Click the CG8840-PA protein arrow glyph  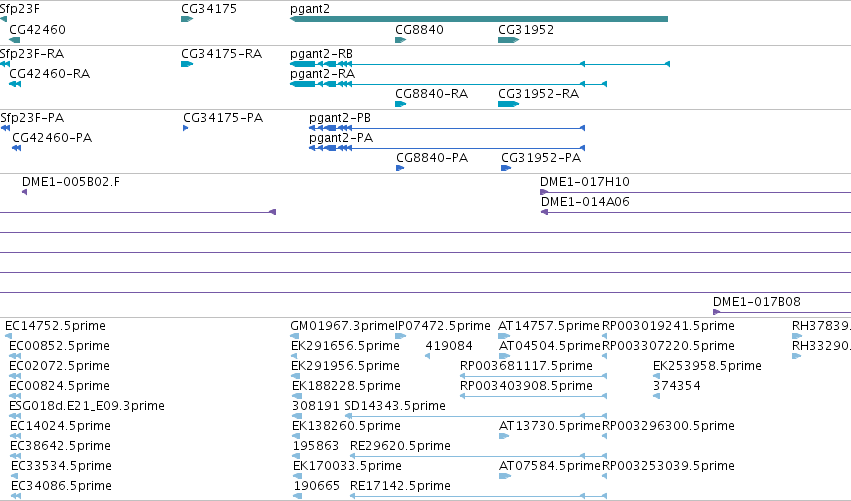(400, 168)
